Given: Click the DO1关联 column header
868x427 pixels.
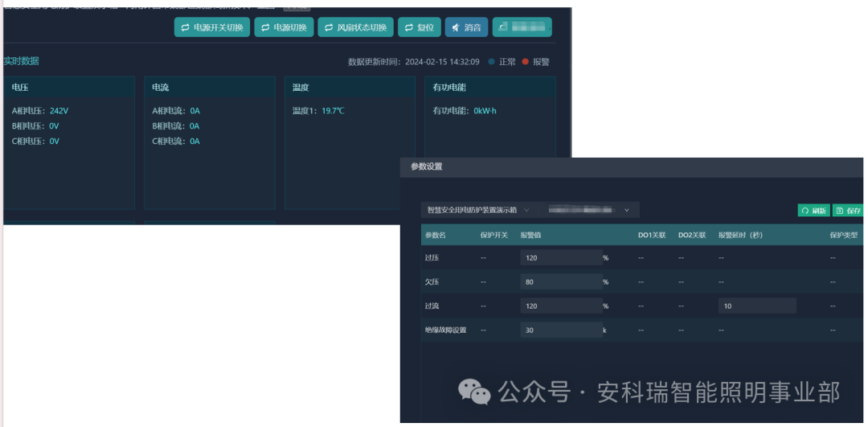Looking at the screenshot, I should coord(652,235).
